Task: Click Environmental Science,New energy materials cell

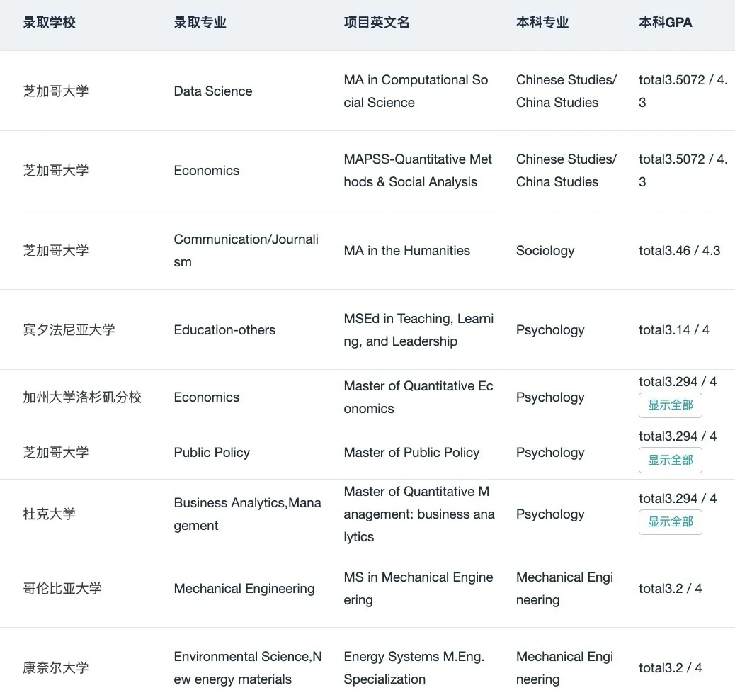Action: [x=248, y=667]
